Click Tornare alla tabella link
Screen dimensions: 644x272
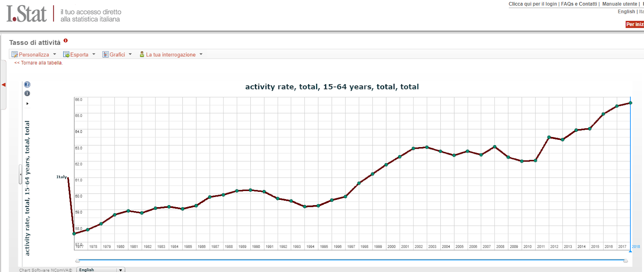click(39, 63)
